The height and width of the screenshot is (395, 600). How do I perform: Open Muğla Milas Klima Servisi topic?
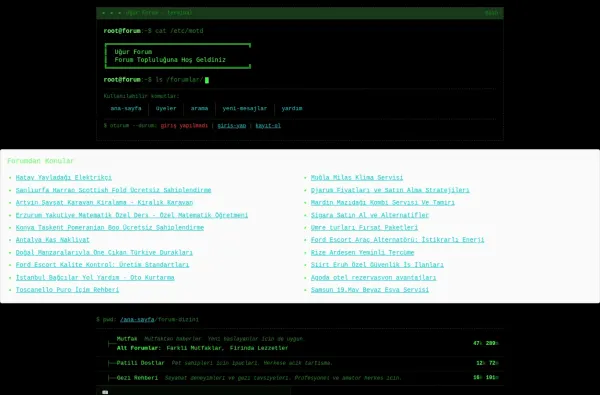(x=357, y=178)
